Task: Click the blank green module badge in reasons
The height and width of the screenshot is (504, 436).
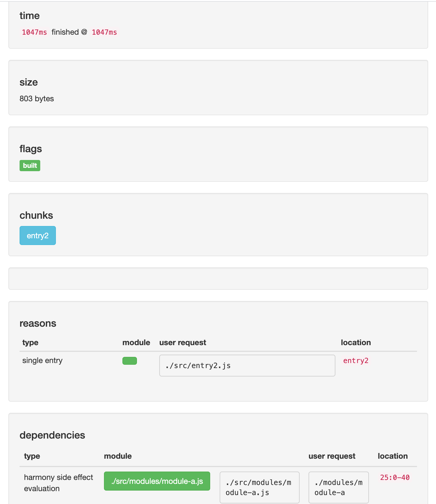Action: (x=130, y=361)
